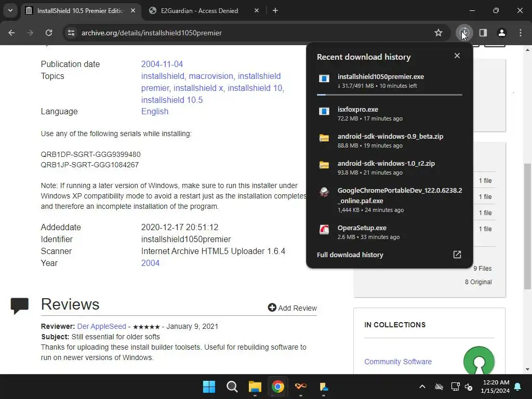Open the Chrome profile icon

click(502, 33)
